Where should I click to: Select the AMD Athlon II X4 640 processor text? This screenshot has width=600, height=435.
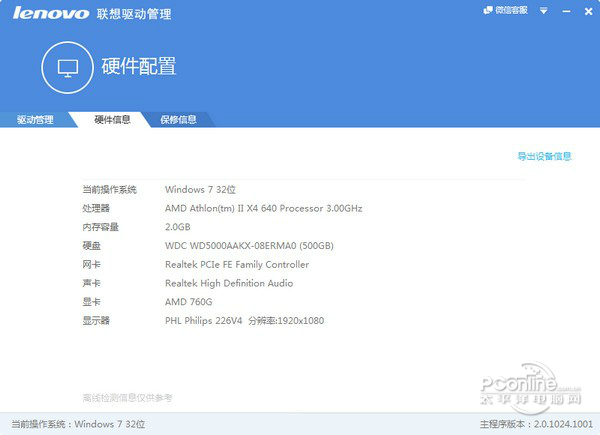click(x=264, y=209)
